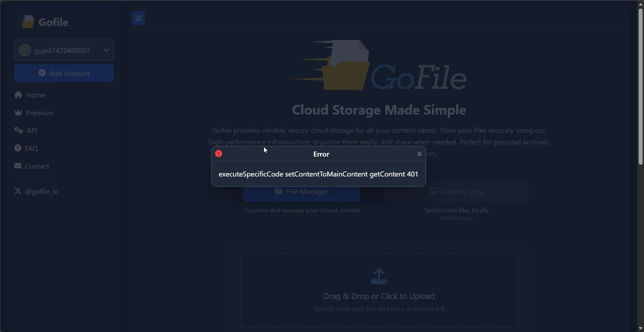Go to Home in sidebar
The image size is (644, 332).
click(x=30, y=95)
